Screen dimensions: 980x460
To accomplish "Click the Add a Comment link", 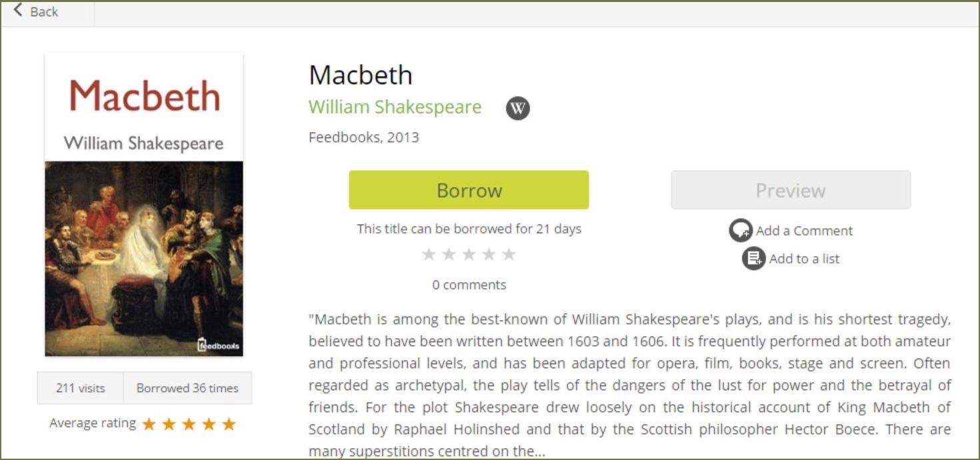I will tap(804, 231).
